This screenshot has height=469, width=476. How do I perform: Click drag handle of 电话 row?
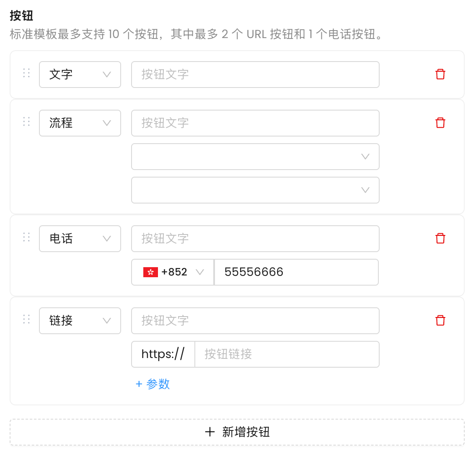point(26,237)
